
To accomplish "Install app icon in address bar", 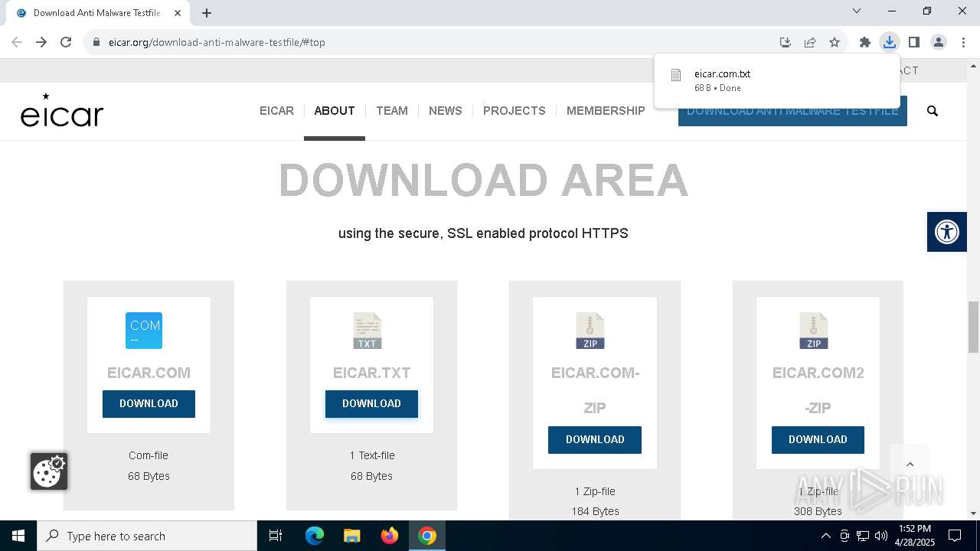I will tap(785, 42).
